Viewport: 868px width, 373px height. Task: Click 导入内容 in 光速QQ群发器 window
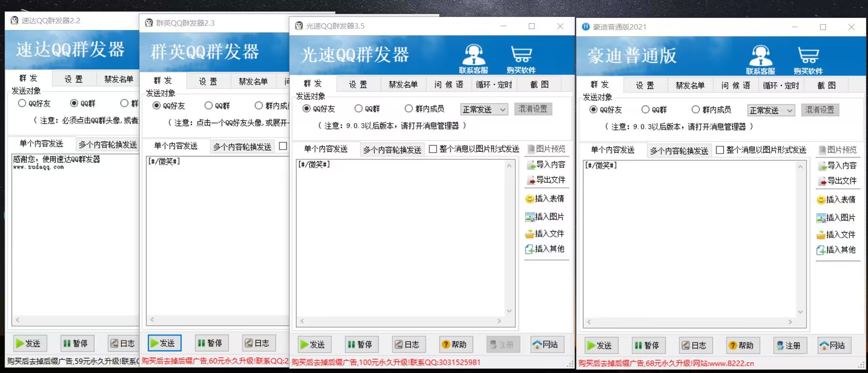click(x=546, y=165)
